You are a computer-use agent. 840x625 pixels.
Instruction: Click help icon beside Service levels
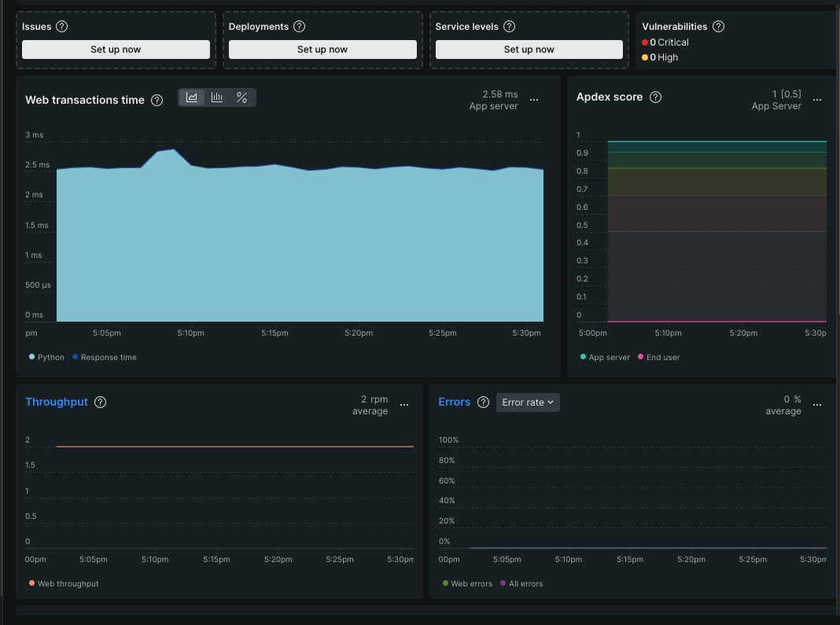509,27
